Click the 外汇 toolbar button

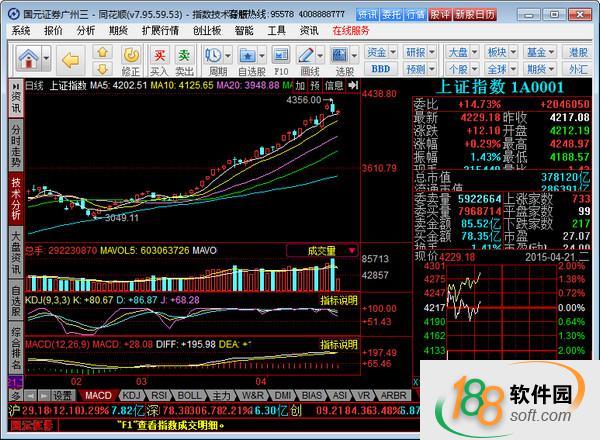[x=577, y=69]
